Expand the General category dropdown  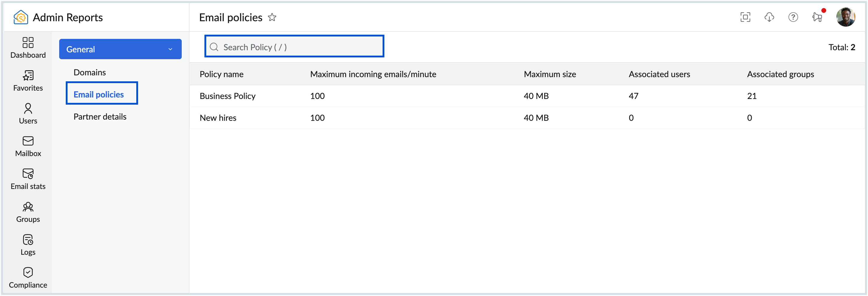[120, 49]
